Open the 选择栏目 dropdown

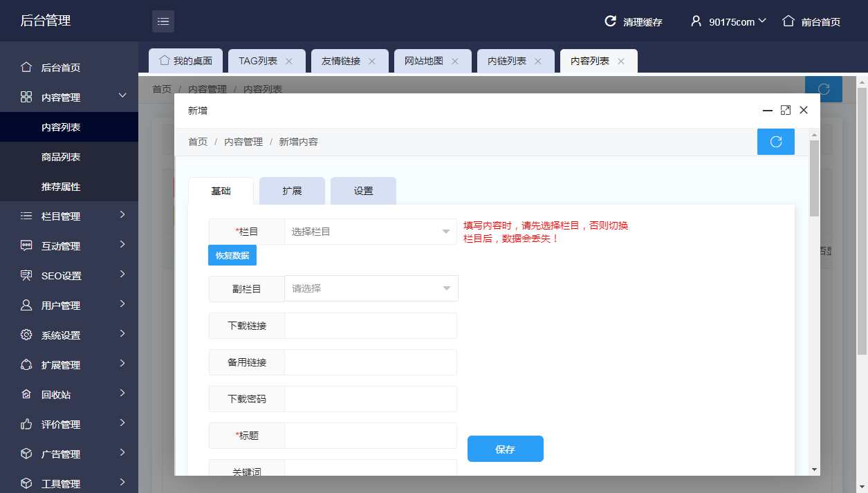pyautogui.click(x=371, y=231)
